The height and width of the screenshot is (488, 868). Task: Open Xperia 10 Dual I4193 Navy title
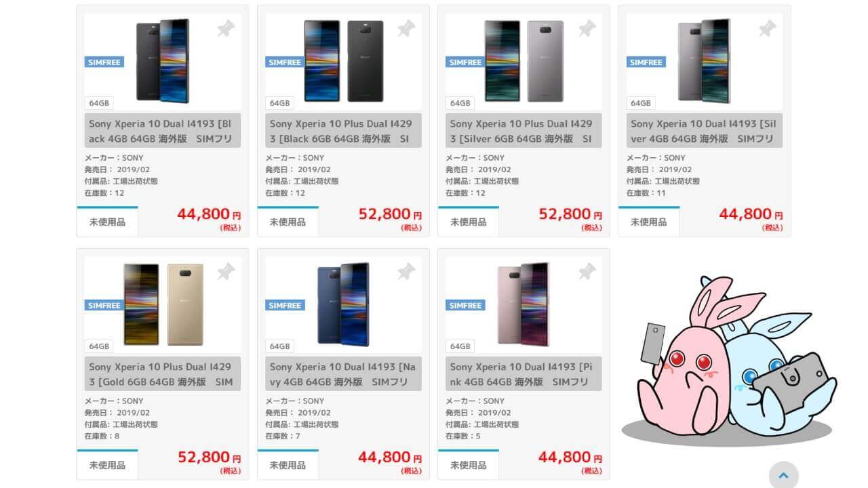point(342,374)
